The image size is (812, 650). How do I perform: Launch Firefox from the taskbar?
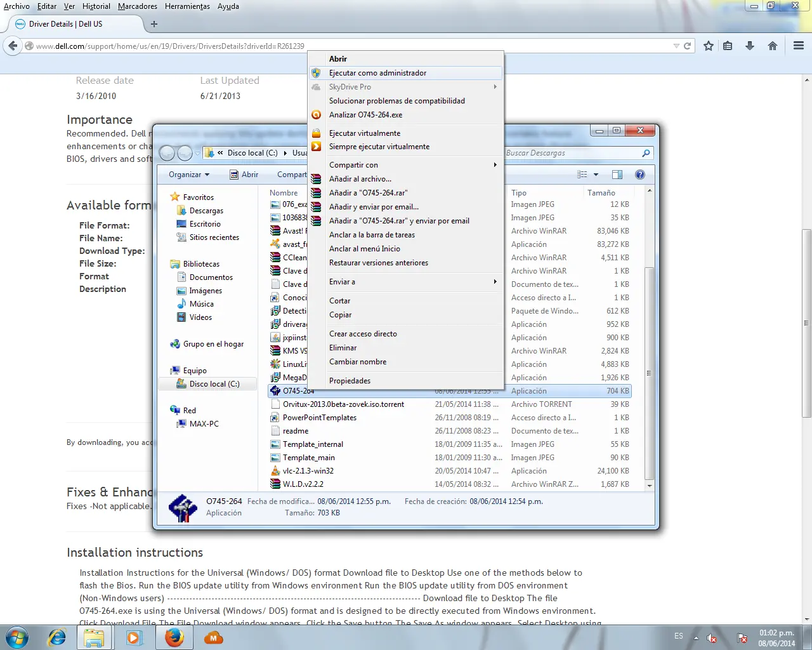point(174,637)
